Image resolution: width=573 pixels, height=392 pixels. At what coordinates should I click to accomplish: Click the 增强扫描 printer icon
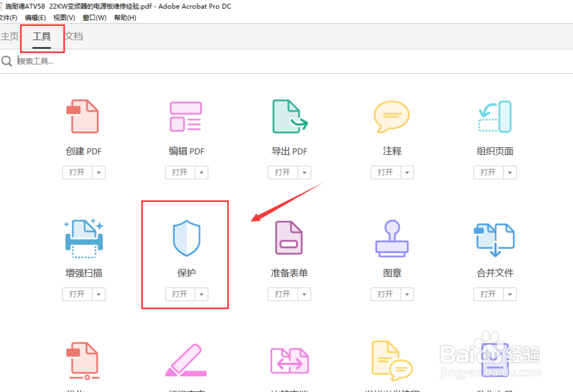click(x=83, y=238)
